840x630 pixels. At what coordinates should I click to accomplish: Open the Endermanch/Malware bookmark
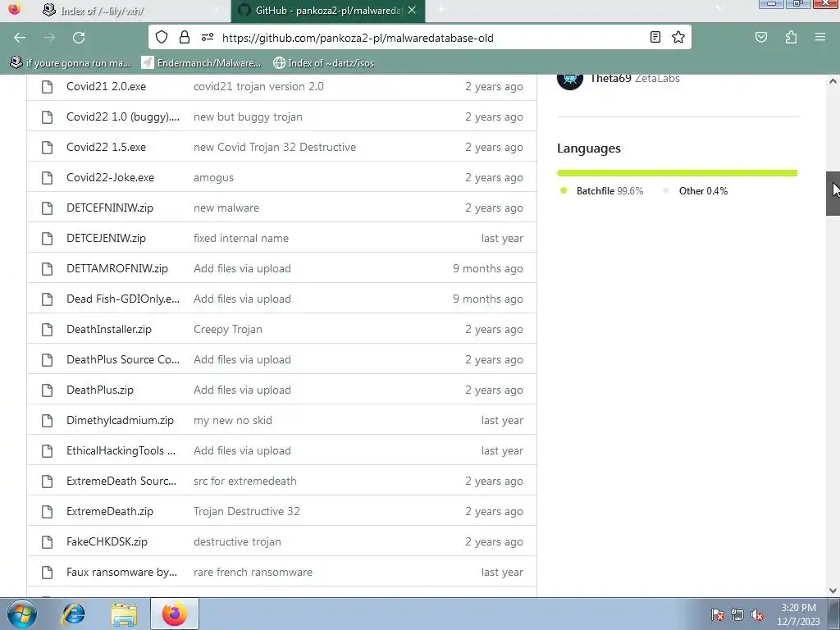(202, 62)
